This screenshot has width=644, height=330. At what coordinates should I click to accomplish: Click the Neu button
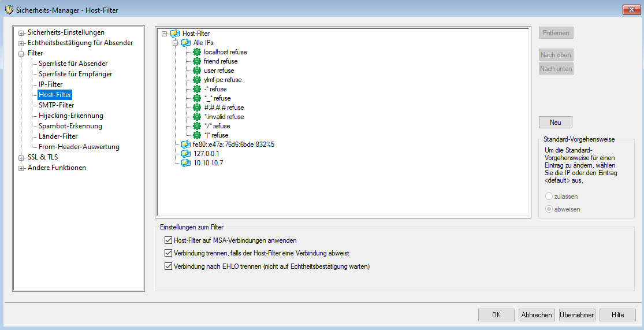click(555, 123)
